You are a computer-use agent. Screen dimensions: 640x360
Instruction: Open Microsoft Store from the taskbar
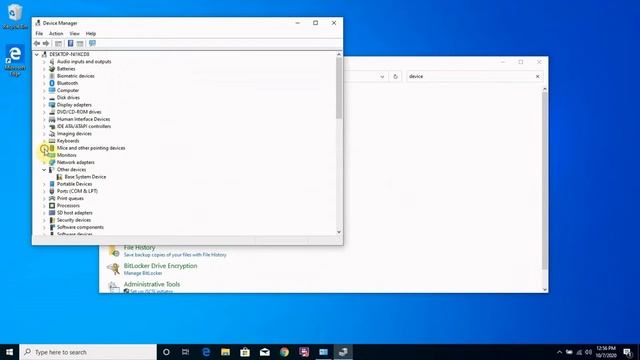[245, 352]
